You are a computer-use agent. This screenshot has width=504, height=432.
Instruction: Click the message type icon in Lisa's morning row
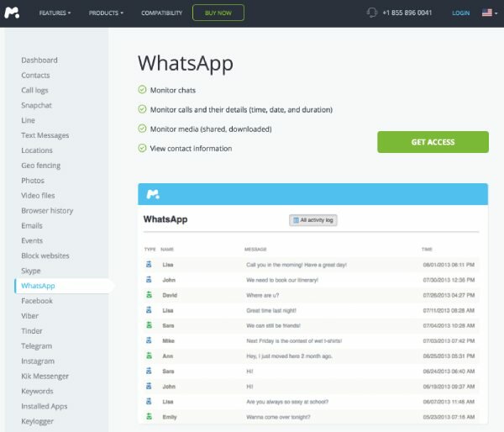(149, 265)
